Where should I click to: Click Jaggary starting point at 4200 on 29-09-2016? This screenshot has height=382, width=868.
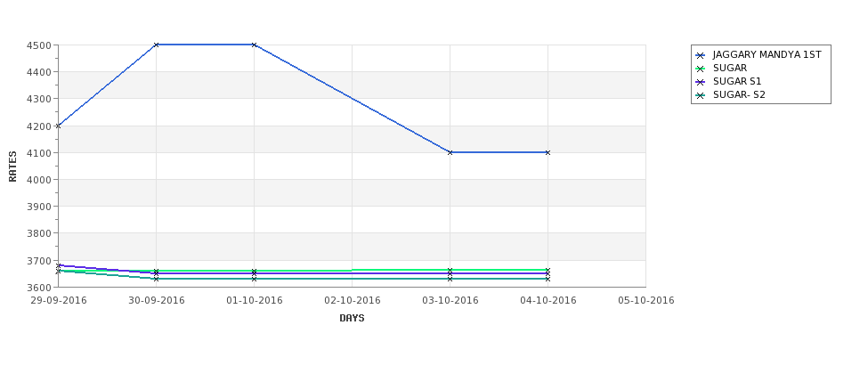point(58,126)
